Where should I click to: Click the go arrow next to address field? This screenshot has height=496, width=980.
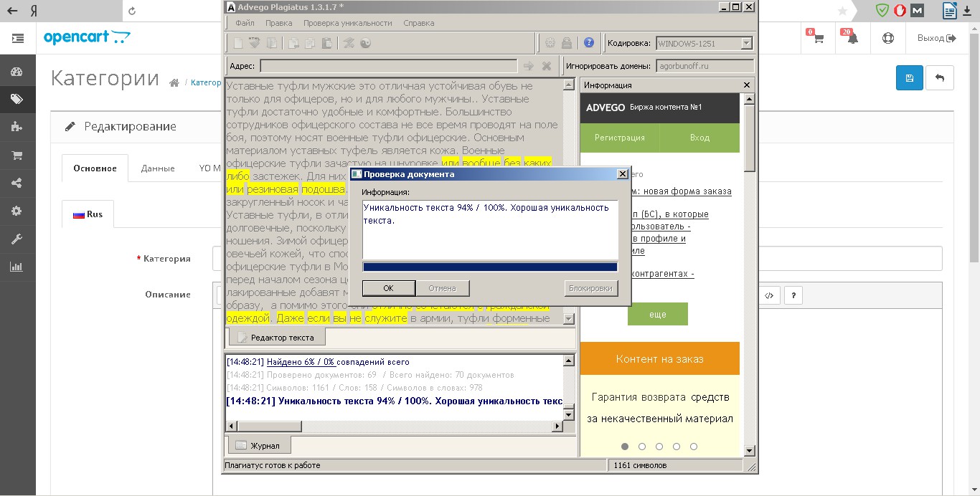(529, 66)
